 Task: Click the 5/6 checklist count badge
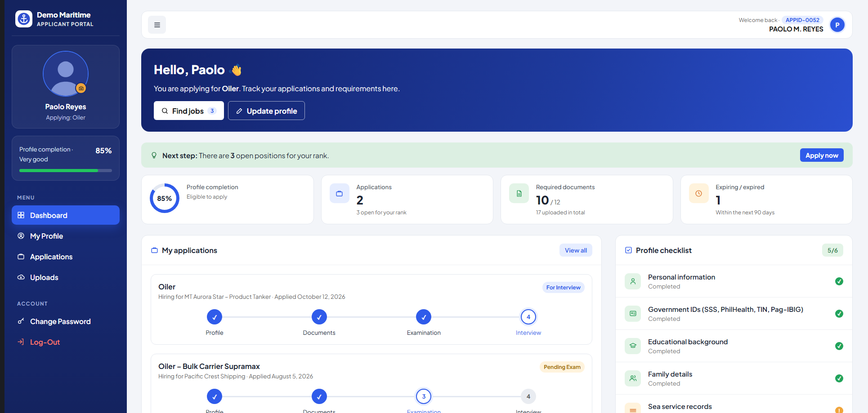point(832,250)
